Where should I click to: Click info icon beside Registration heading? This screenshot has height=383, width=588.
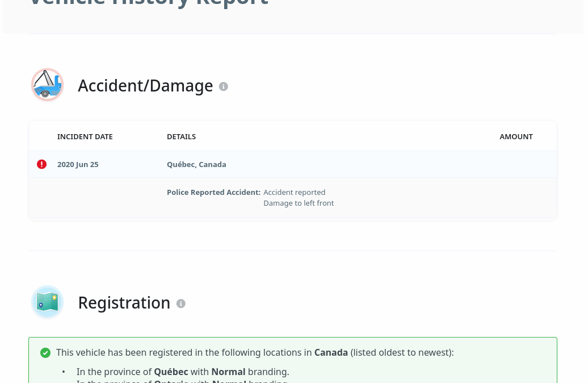point(181,303)
